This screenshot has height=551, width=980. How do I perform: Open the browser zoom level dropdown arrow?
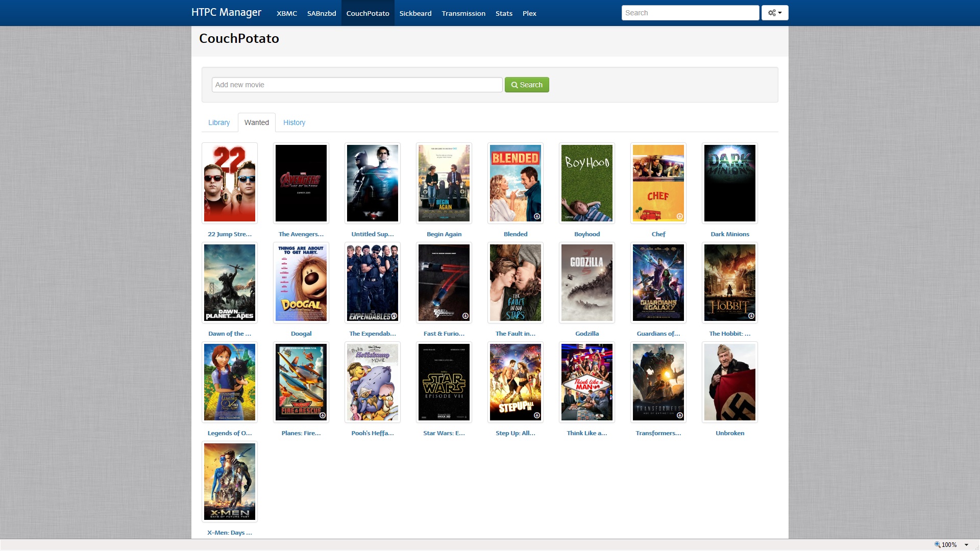tap(966, 545)
